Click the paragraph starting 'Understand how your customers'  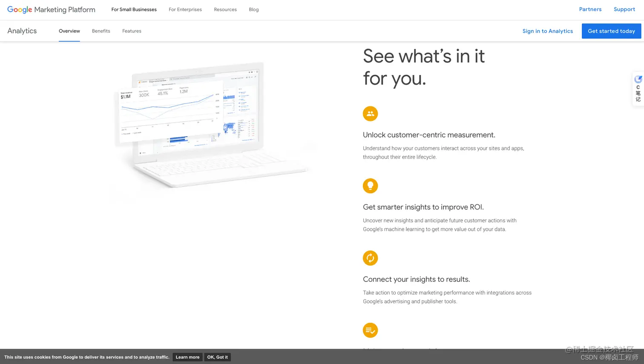pyautogui.click(x=443, y=152)
